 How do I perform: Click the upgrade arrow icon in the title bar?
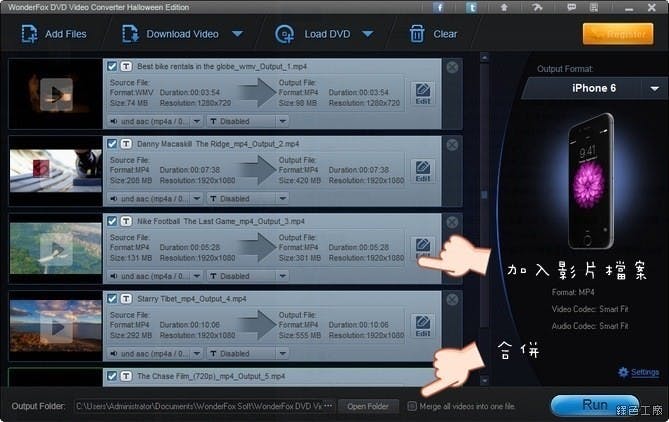(x=504, y=7)
